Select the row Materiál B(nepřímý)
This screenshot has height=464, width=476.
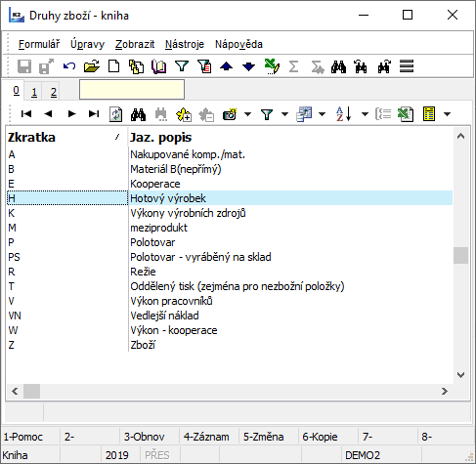coord(230,169)
